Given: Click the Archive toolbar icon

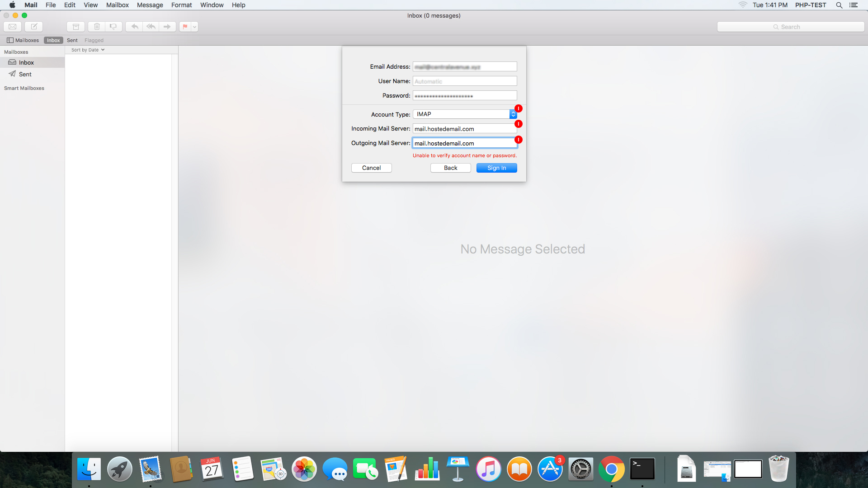Looking at the screenshot, I should click(x=76, y=27).
